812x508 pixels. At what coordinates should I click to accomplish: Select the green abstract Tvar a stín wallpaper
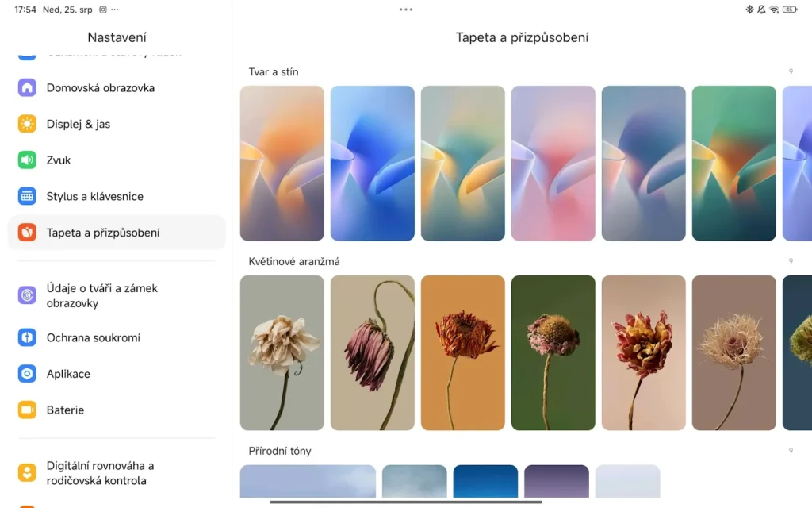733,163
